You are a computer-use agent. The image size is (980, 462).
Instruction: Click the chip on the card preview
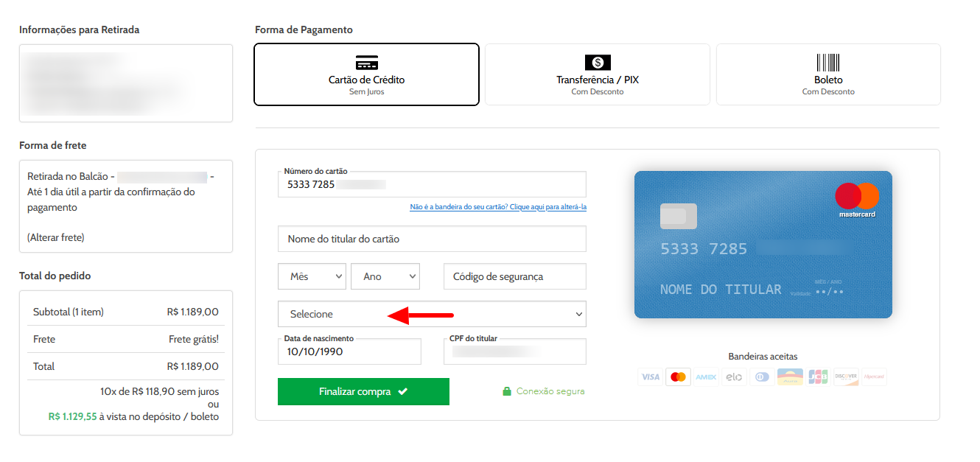pyautogui.click(x=679, y=216)
